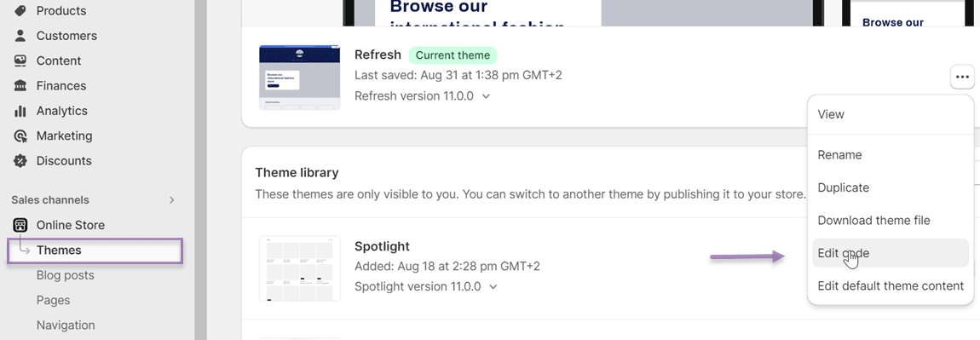Click the Online Store storefront icon
Image resolution: width=980 pixels, height=340 pixels.
tap(20, 225)
